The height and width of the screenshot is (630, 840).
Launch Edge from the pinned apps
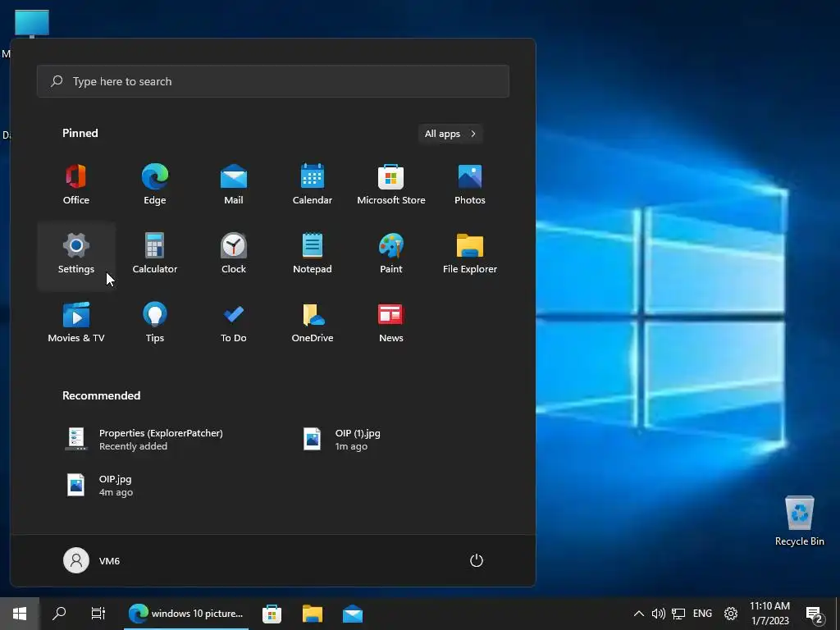tap(155, 185)
